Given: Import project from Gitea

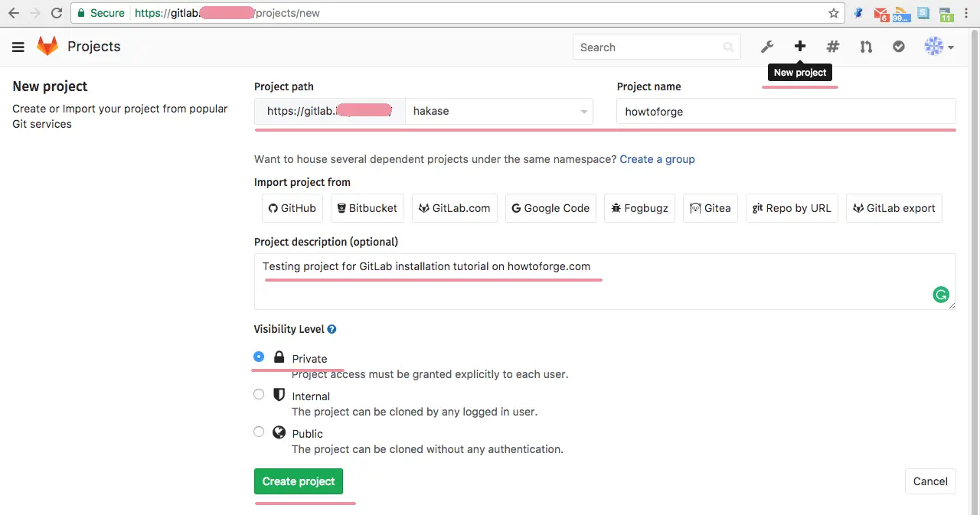Looking at the screenshot, I should (710, 208).
